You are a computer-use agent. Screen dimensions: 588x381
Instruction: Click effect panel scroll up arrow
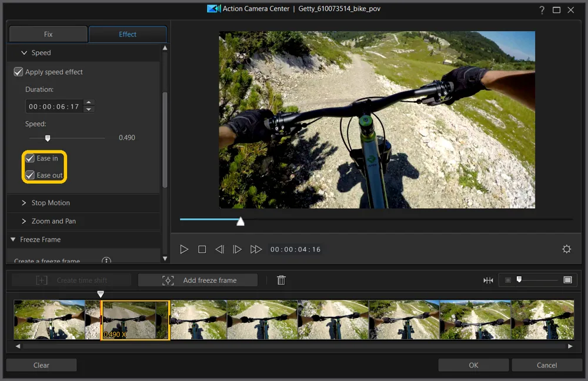[x=165, y=48]
